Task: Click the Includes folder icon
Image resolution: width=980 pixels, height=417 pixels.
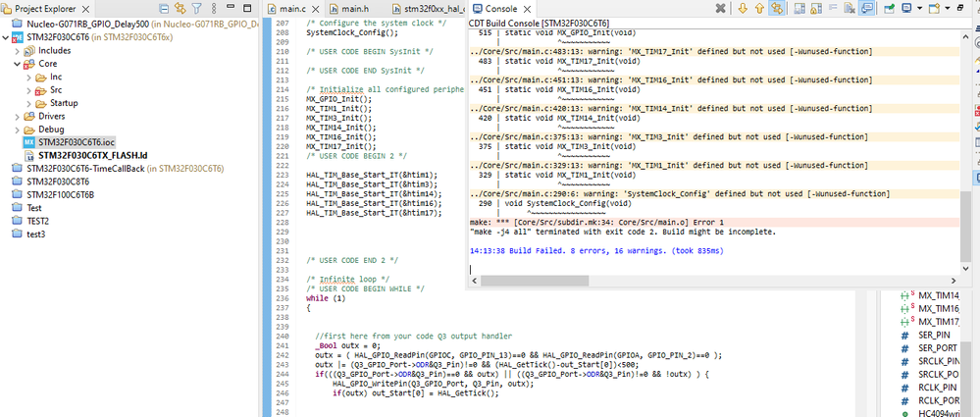Action: (28, 51)
